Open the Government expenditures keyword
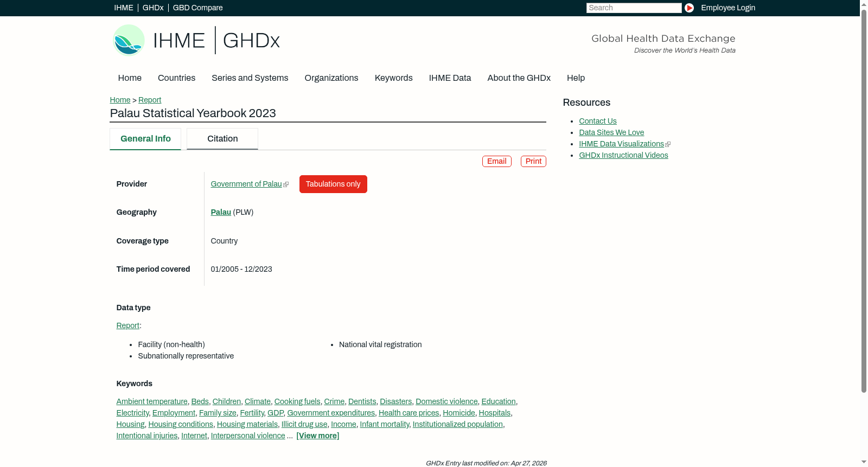Image resolution: width=868 pixels, height=467 pixels. pos(331,413)
